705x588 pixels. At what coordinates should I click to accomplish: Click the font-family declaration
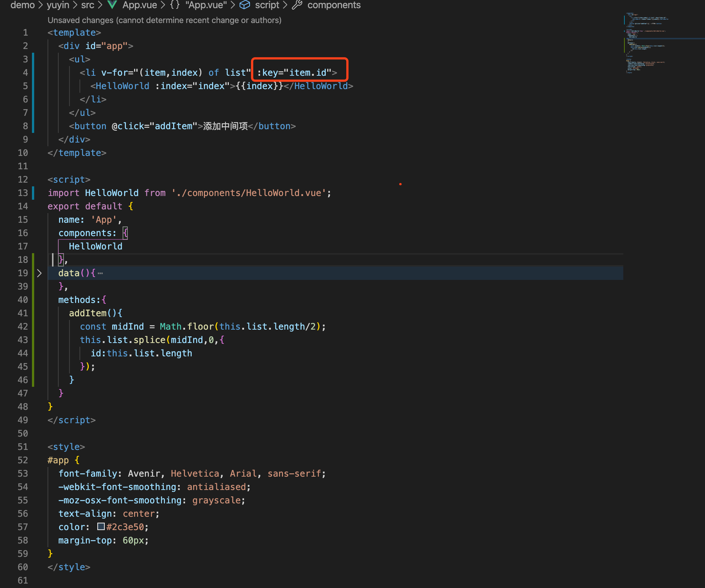click(192, 474)
